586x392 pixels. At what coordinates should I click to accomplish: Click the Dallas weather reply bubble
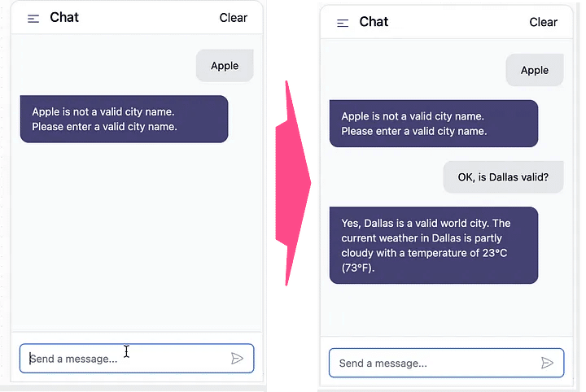pos(433,245)
